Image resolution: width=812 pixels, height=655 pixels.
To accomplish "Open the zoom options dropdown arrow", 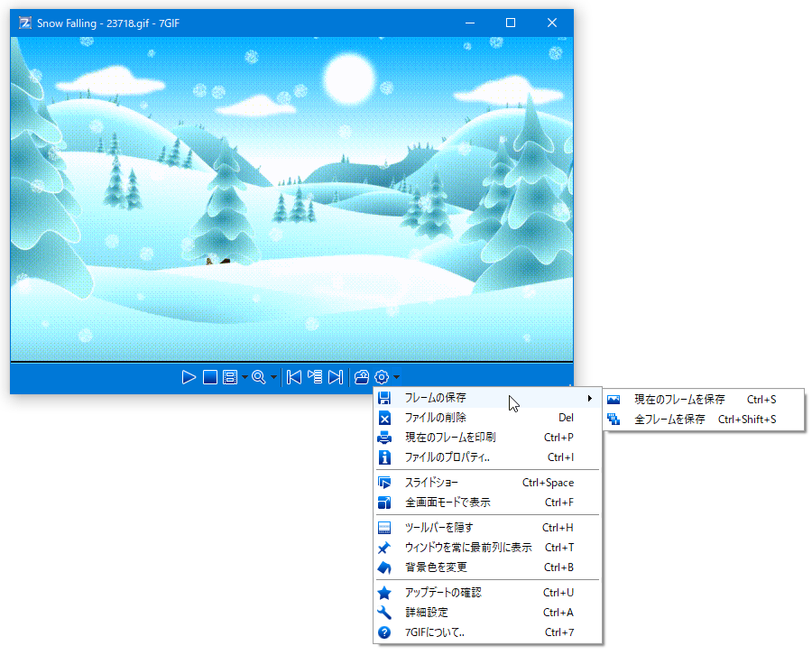I will tap(273, 377).
